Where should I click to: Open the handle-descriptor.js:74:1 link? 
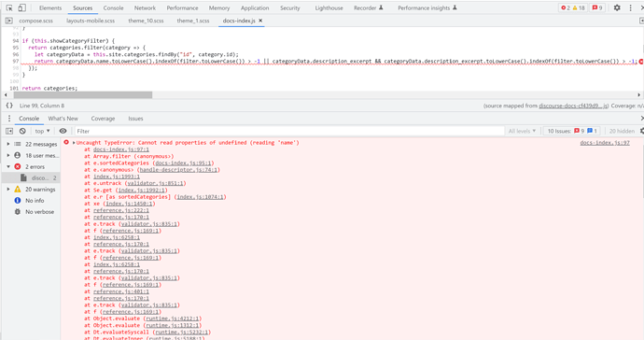point(179,170)
